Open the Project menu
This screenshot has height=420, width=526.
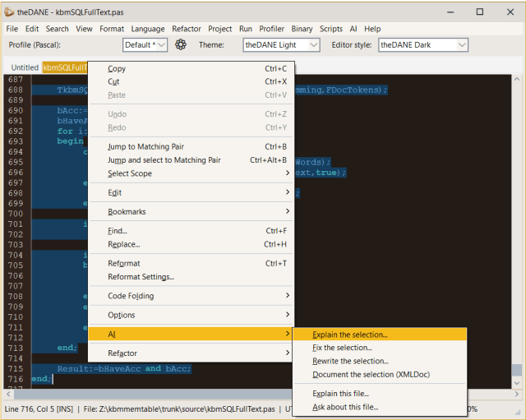(220, 29)
